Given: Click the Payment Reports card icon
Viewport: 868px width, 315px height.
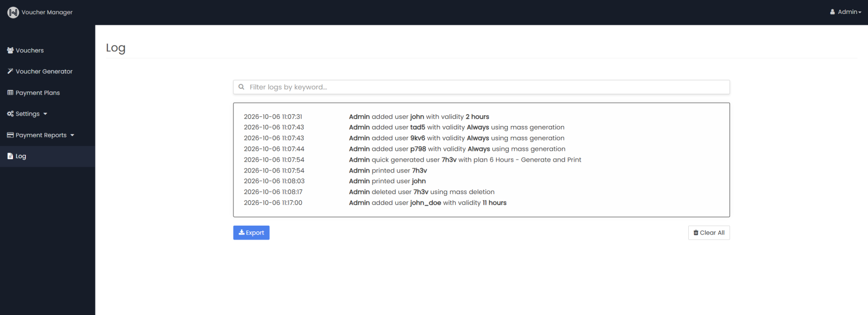Looking at the screenshot, I should [x=10, y=135].
